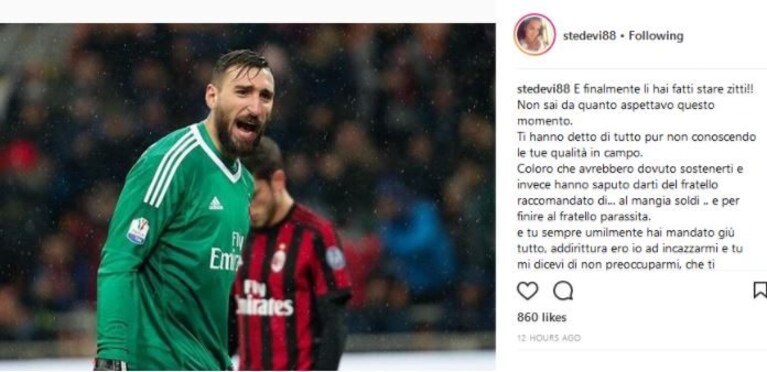View the 860 likes list

541,318
